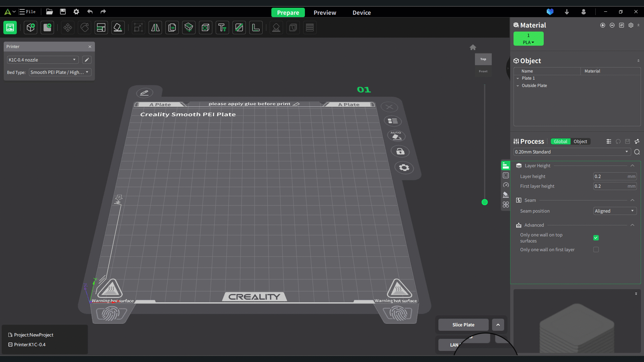
Task: Click the lock icon beside the plate
Action: [x=400, y=151]
